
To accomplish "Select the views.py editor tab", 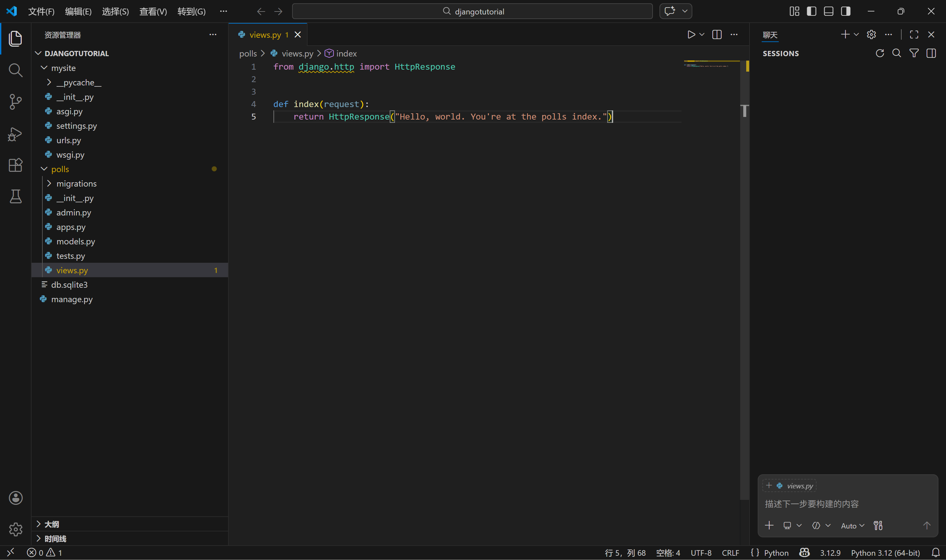I will click(265, 35).
